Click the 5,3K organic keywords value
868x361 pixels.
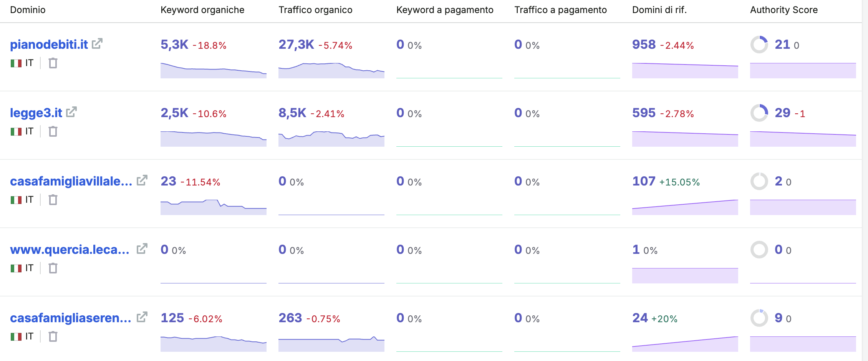coord(174,45)
